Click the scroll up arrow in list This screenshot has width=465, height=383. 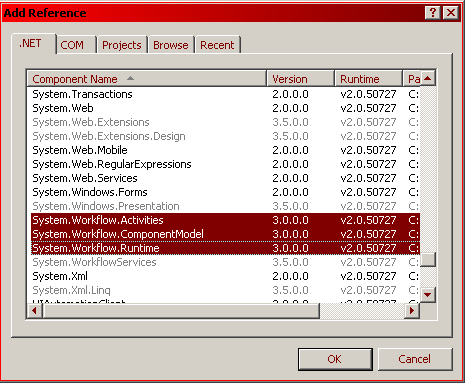428,79
